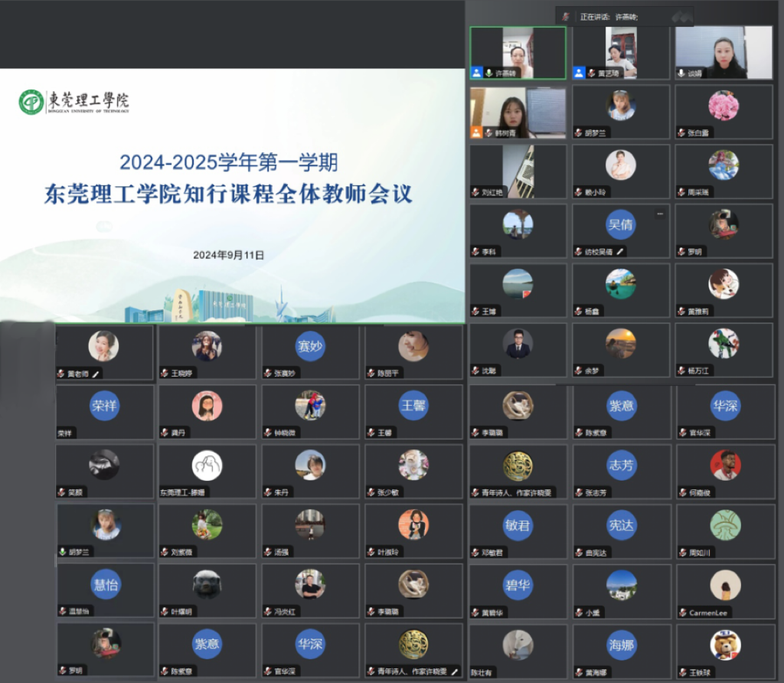This screenshot has height=683, width=784.
Task: Click the rename pencil beside 黄老师
Action: [96, 374]
